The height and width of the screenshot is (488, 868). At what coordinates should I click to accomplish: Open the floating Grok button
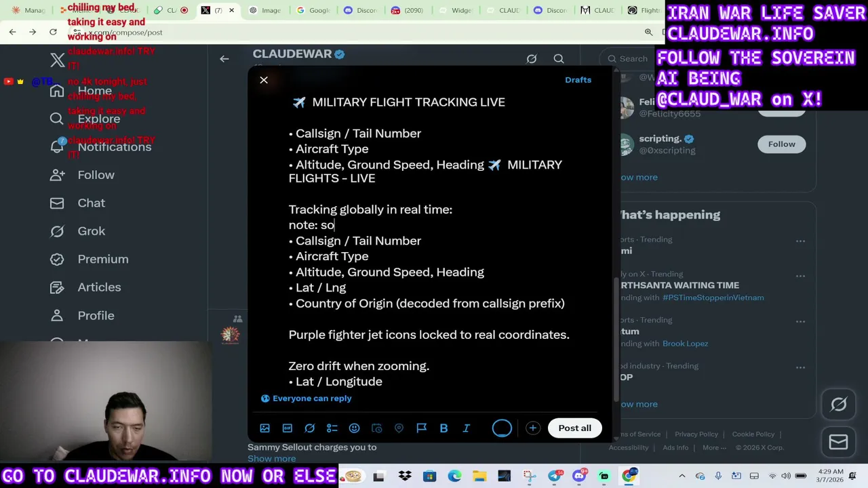click(x=839, y=405)
